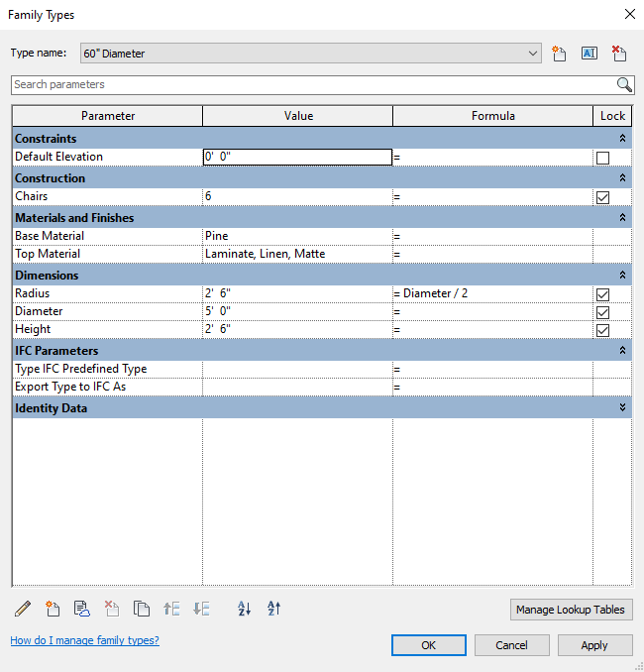644x672 pixels.
Task: Toggle the Lock checkbox for Diameter
Action: (602, 312)
